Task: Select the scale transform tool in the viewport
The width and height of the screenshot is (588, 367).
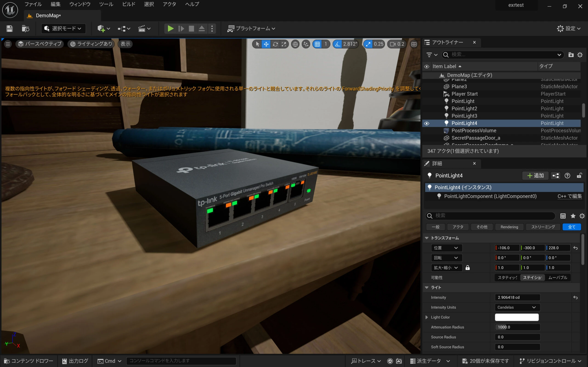Action: point(284,44)
